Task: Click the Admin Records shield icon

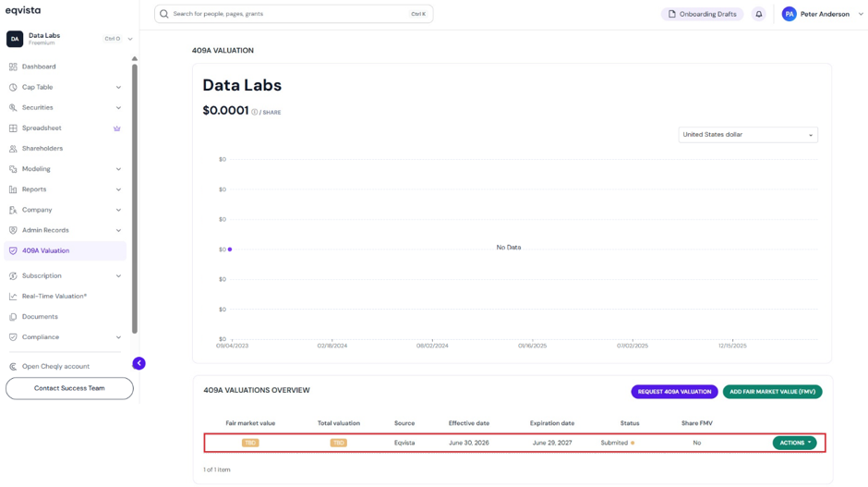Action: (13, 230)
